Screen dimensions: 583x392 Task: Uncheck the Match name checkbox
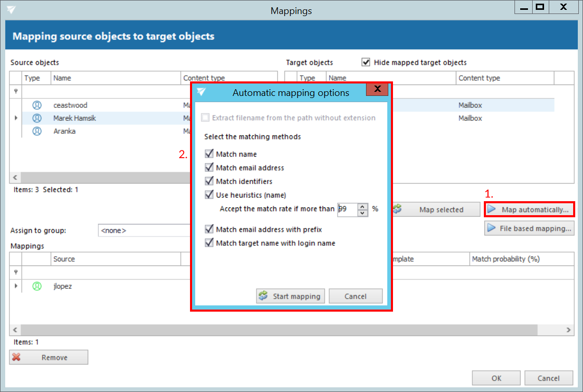[209, 154]
